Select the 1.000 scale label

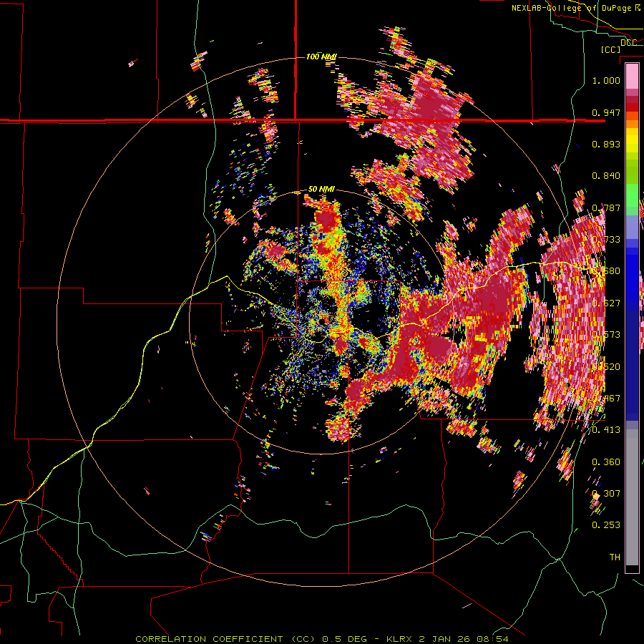(606, 80)
